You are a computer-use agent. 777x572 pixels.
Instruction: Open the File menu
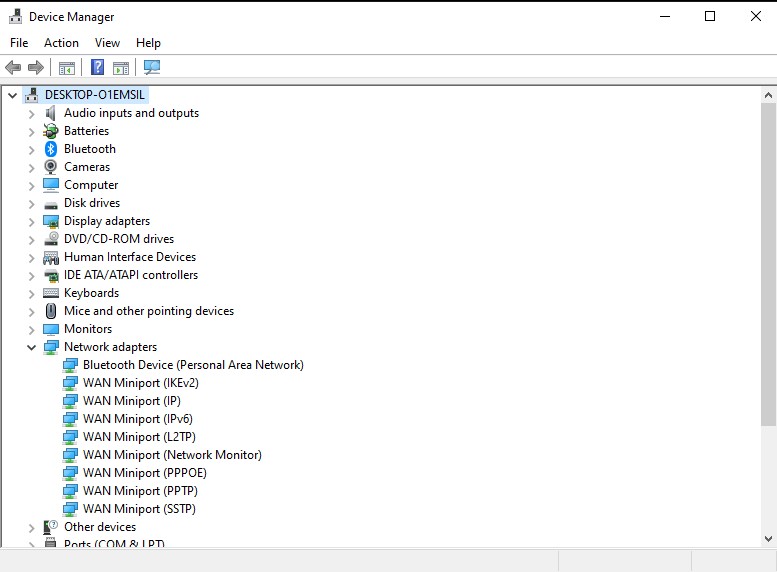click(x=19, y=43)
